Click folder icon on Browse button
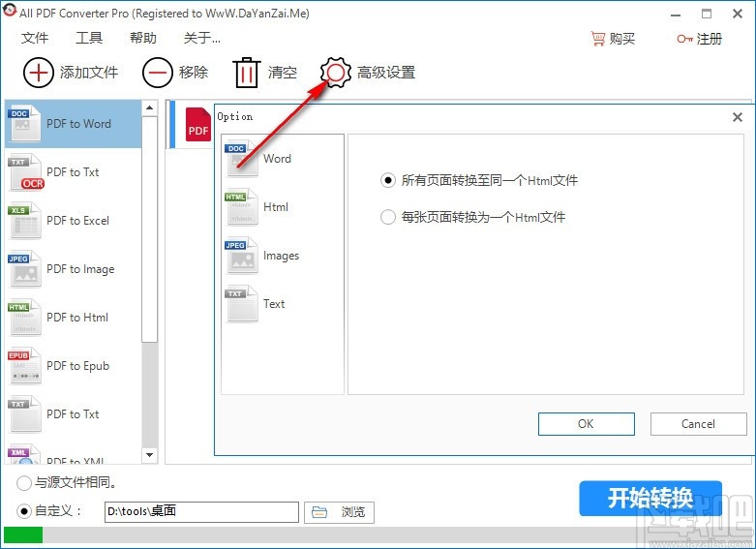Image resolution: width=756 pixels, height=549 pixels. click(x=319, y=512)
